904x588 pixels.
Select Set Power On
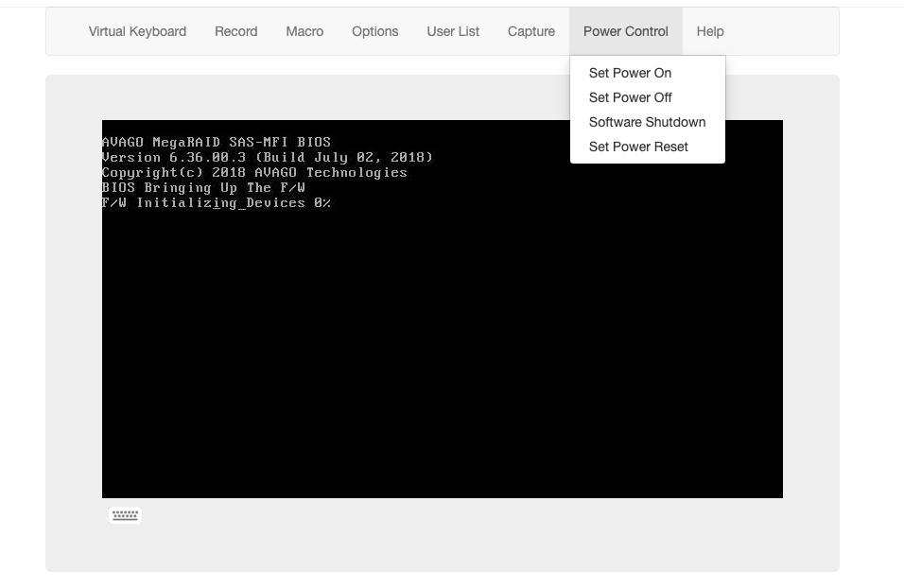(x=630, y=73)
